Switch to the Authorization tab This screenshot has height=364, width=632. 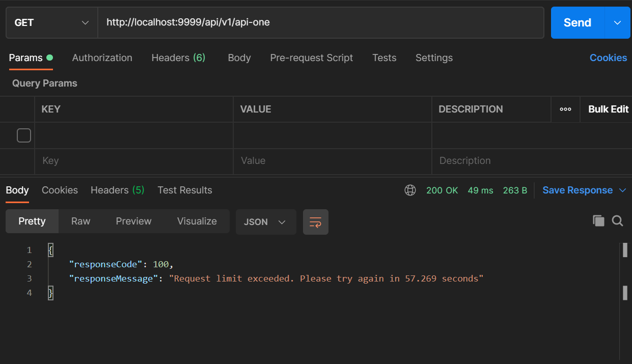tap(102, 58)
